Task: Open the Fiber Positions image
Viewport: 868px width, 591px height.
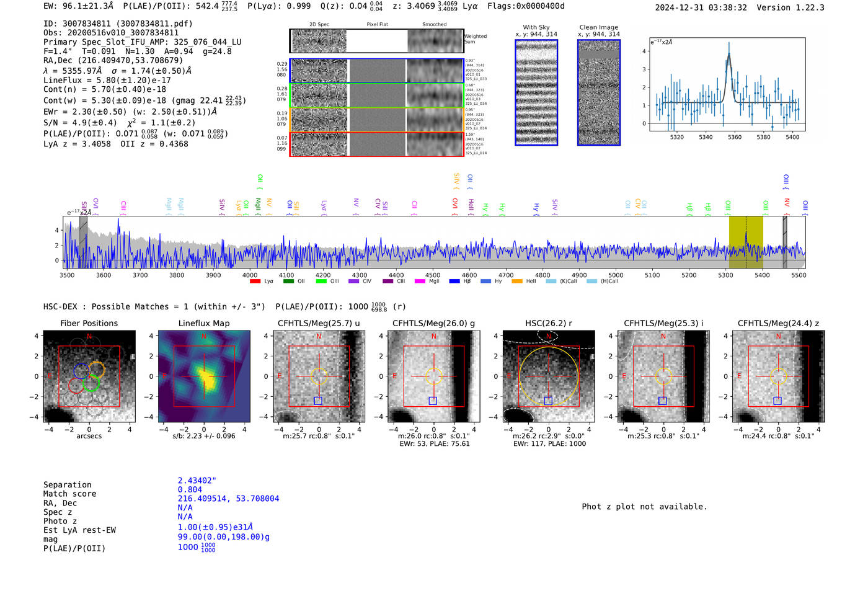Action: coord(89,376)
